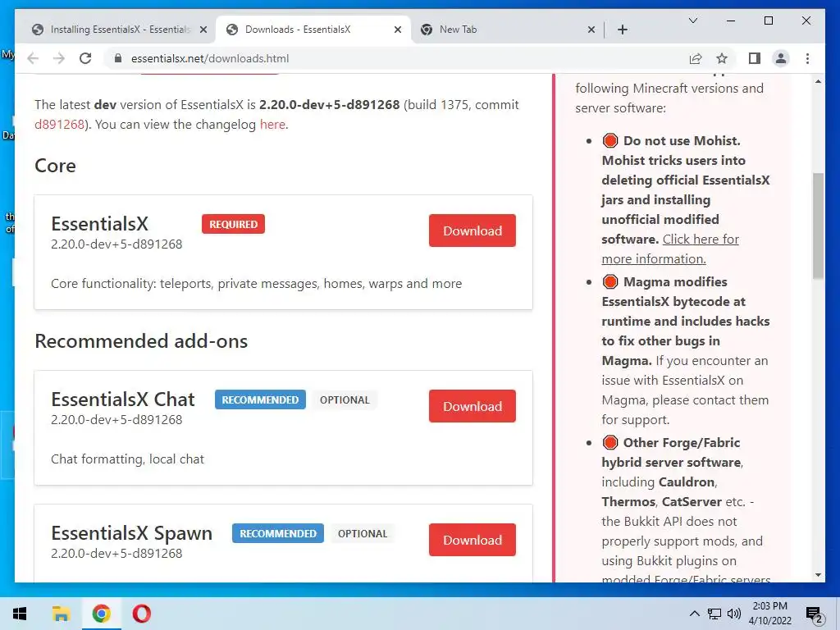Download the EssentialsX core plugin
The image size is (840, 630).
coord(472,231)
